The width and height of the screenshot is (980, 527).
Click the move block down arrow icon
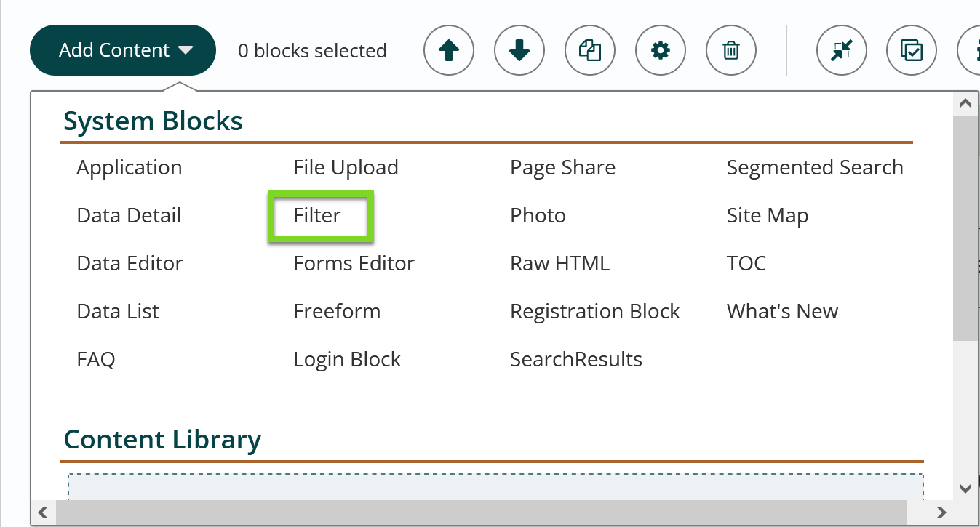click(519, 50)
